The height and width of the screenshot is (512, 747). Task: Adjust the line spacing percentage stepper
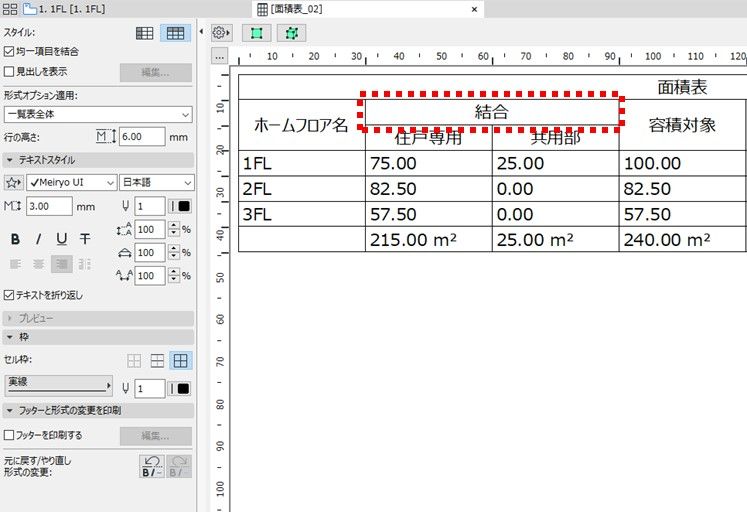point(174,230)
